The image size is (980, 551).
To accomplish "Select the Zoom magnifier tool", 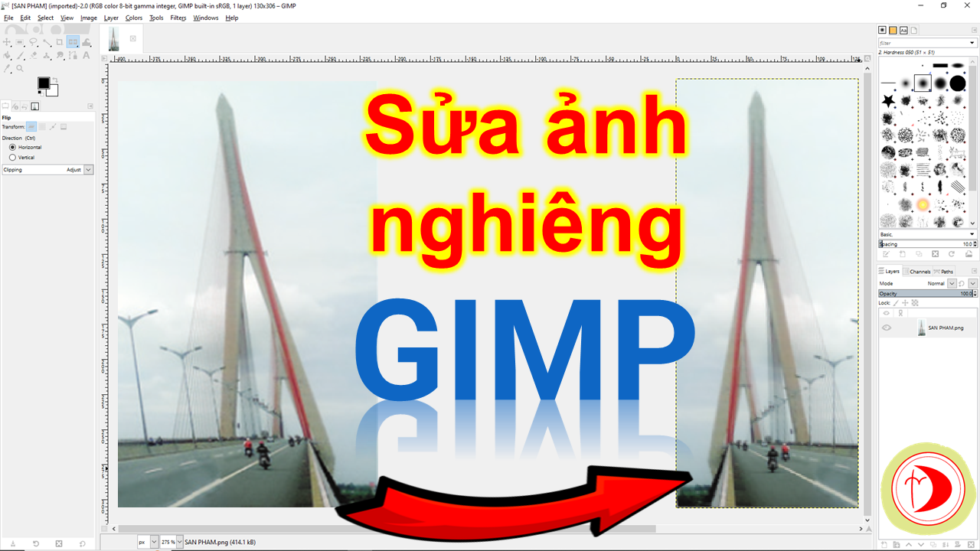I will 20,68.
